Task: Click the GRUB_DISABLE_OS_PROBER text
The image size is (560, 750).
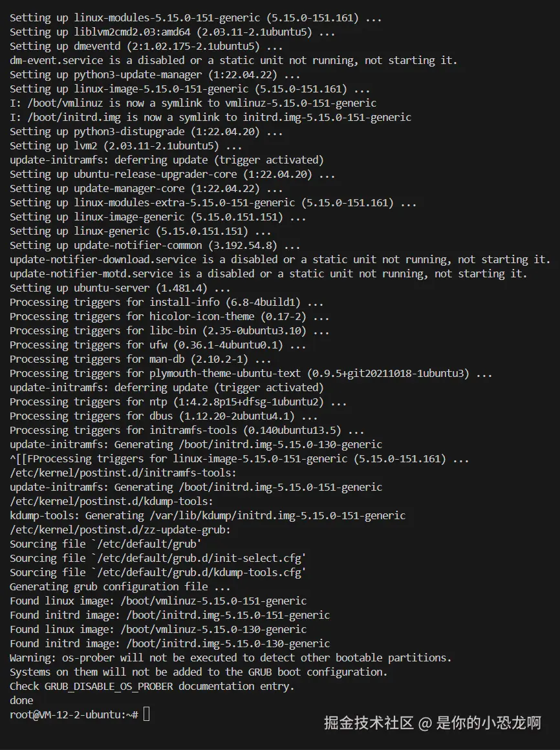Action: (109, 687)
